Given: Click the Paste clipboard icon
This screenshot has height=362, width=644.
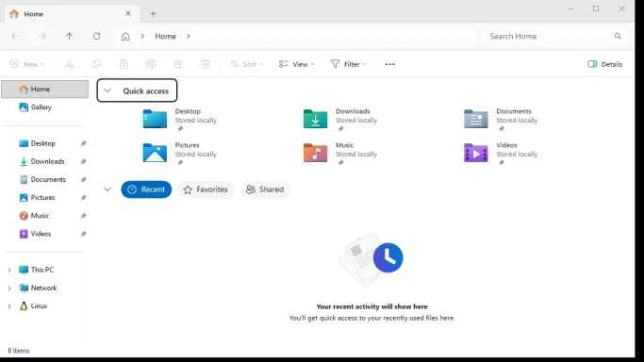Looking at the screenshot, I should coord(124,64).
